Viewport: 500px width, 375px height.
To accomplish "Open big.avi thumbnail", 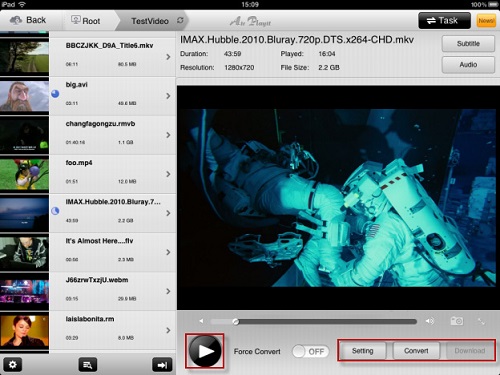I will [x=24, y=96].
